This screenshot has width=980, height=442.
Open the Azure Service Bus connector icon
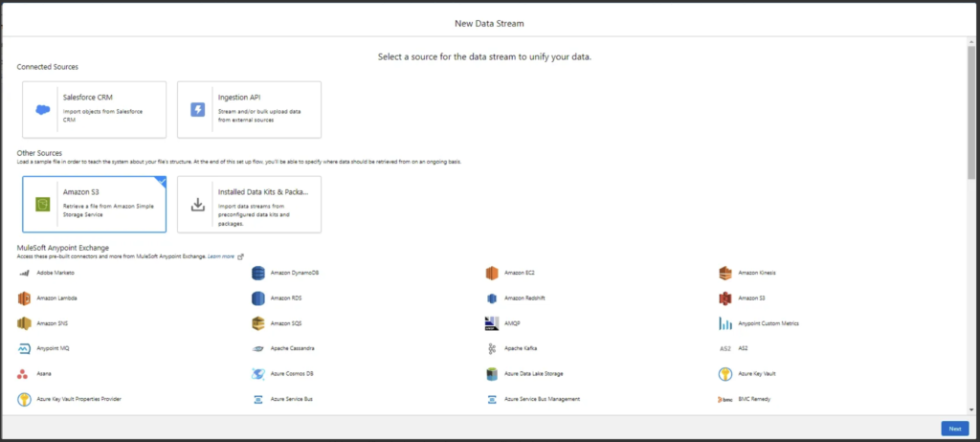click(x=258, y=399)
